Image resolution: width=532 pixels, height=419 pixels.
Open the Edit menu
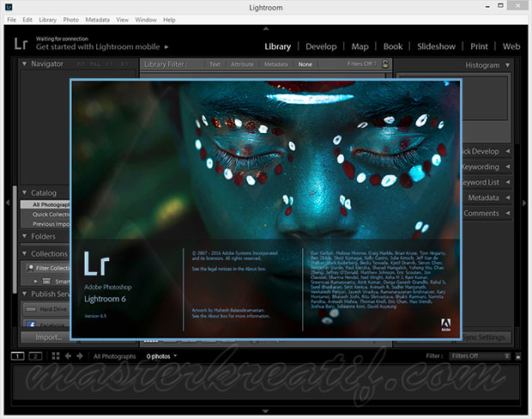(x=27, y=20)
